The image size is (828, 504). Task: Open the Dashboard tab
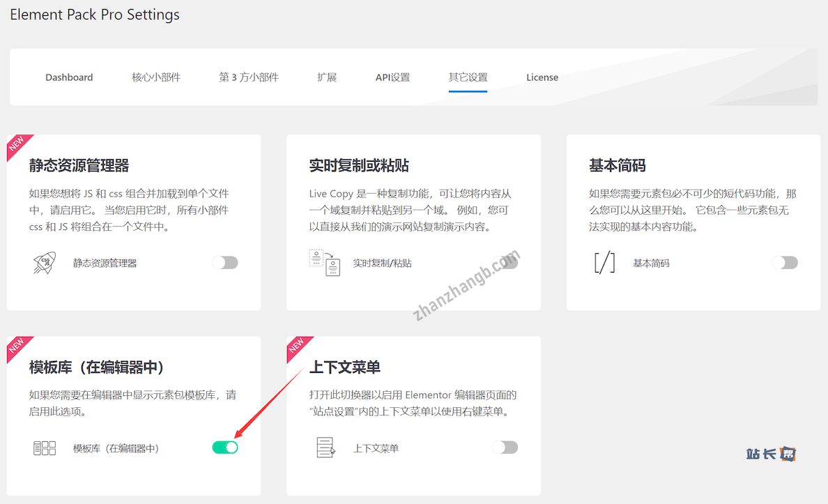[69, 77]
